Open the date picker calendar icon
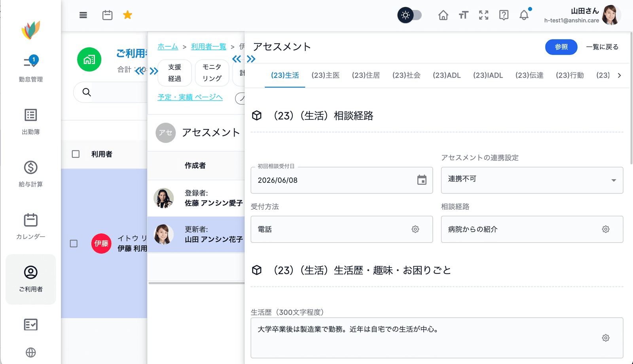 422,180
